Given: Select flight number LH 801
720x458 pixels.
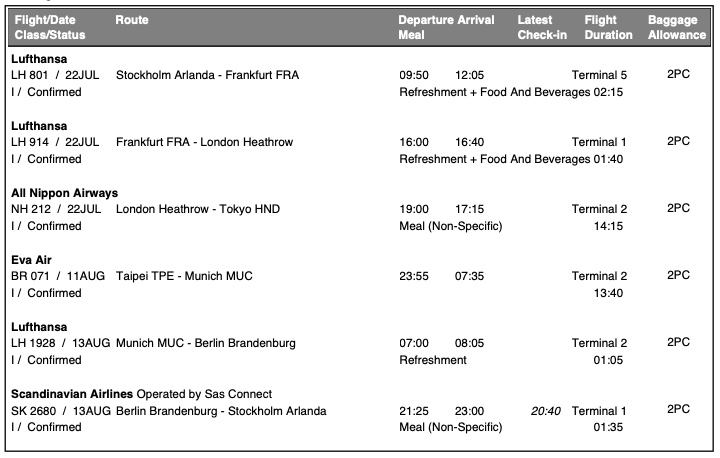Looking at the screenshot, I should tap(29, 75).
